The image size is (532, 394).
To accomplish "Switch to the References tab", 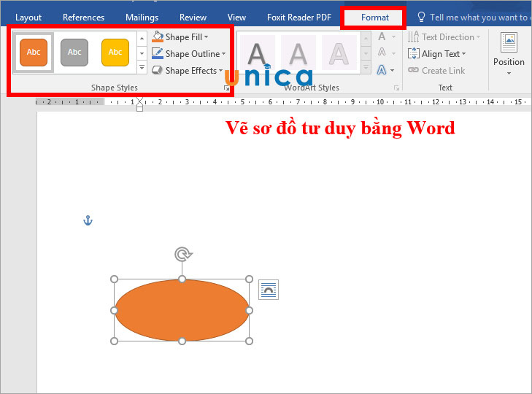I will coord(83,17).
